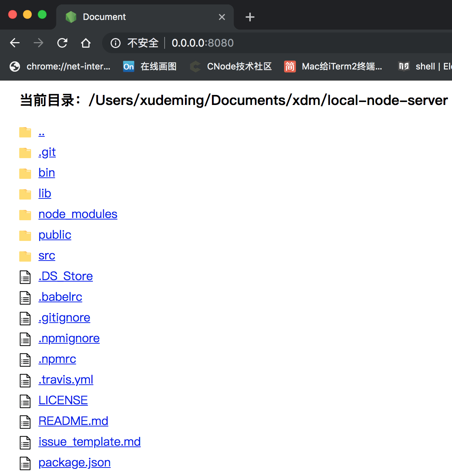Screen dimensions: 452x476
Task: Click the folder icon beside node_modules
Action: click(25, 215)
